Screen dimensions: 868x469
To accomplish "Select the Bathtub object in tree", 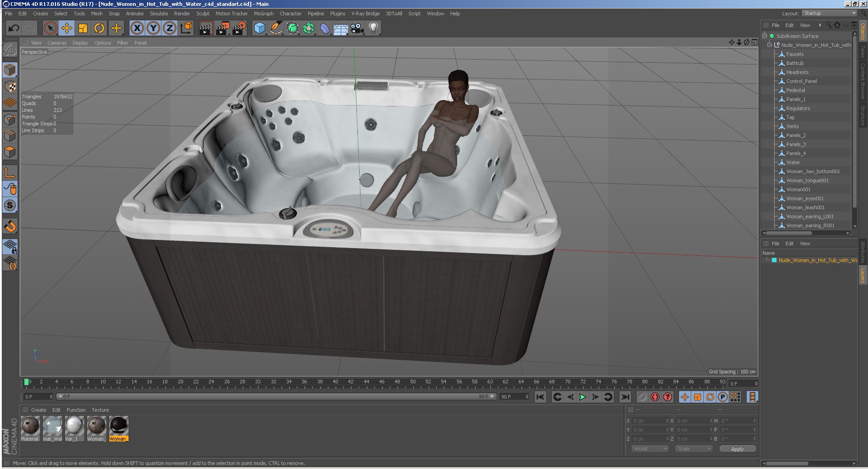I will (794, 63).
